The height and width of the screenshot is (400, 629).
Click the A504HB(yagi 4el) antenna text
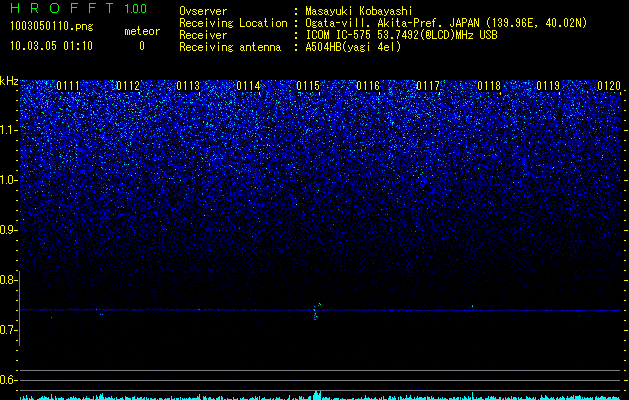point(353,47)
